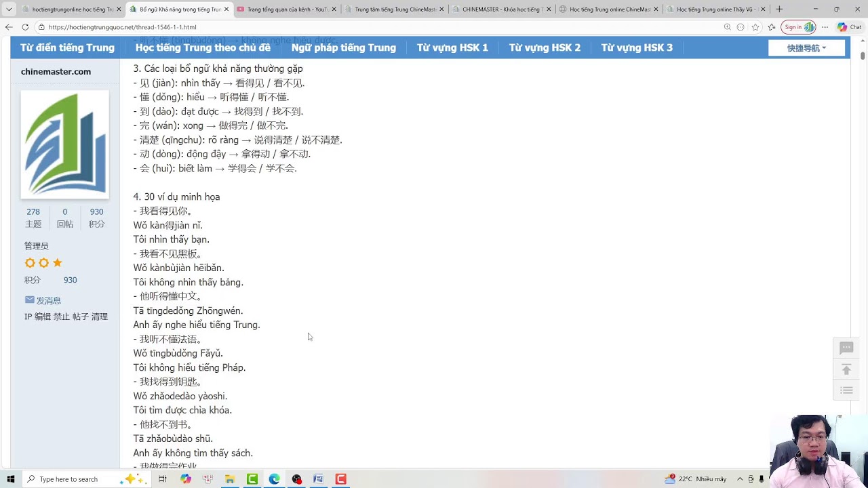
Task: Open the Windows Start menu
Action: [x=11, y=479]
